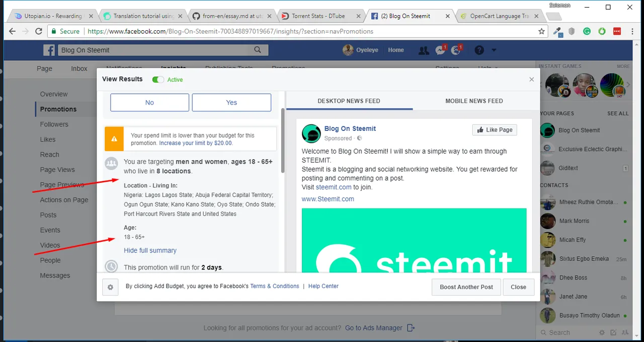This screenshot has height=342, width=644.
Task: Click the steemit.com link in ad text
Action: point(334,187)
